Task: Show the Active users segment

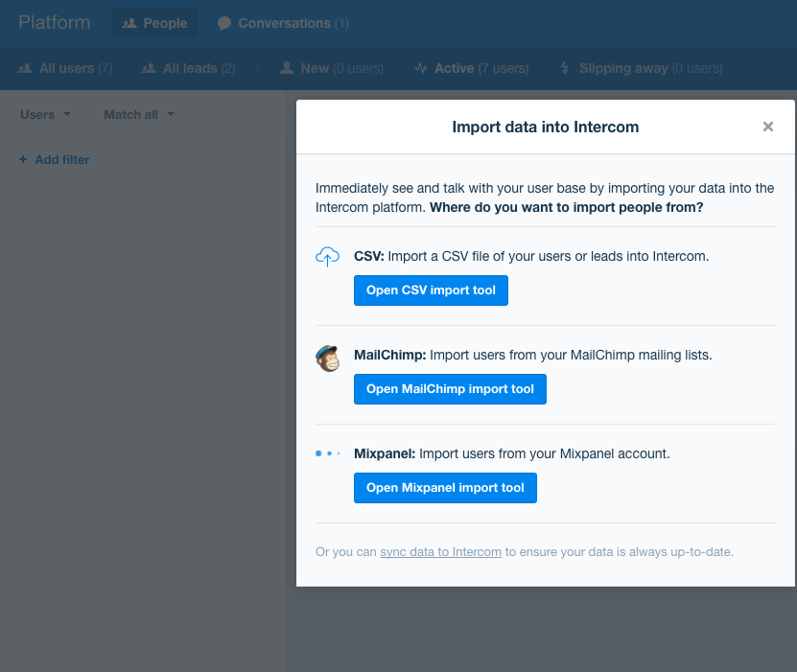Action: 471,68
